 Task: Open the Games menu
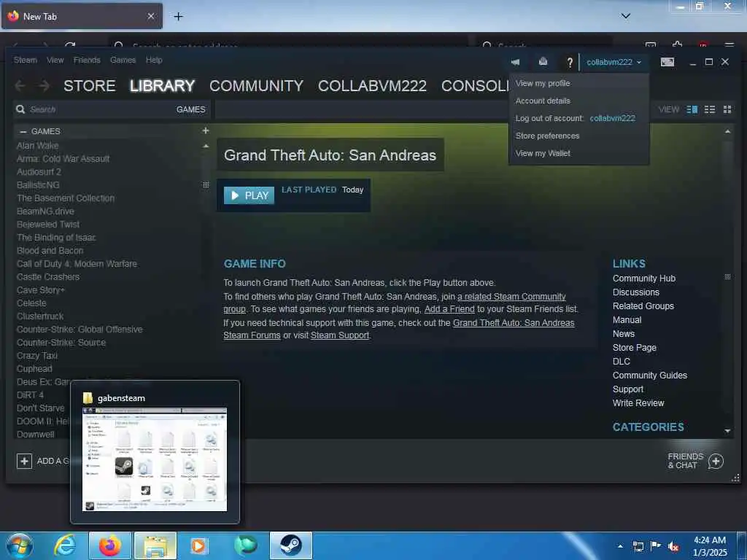coord(123,60)
